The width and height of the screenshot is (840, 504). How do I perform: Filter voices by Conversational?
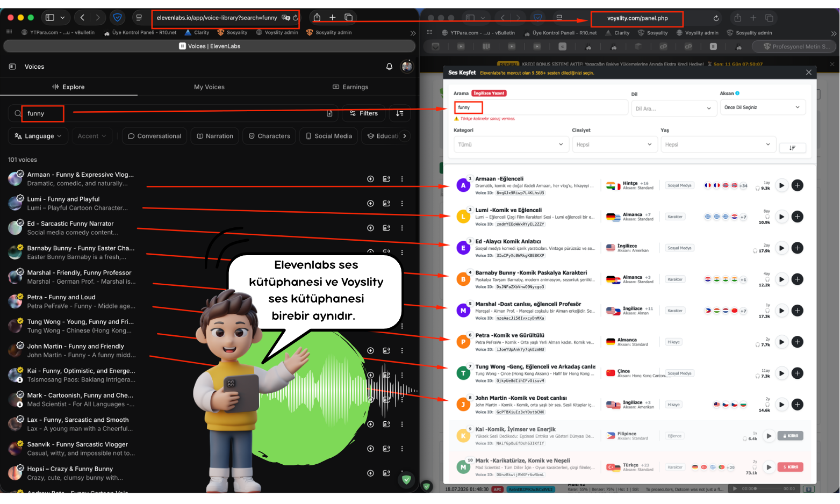tap(154, 136)
